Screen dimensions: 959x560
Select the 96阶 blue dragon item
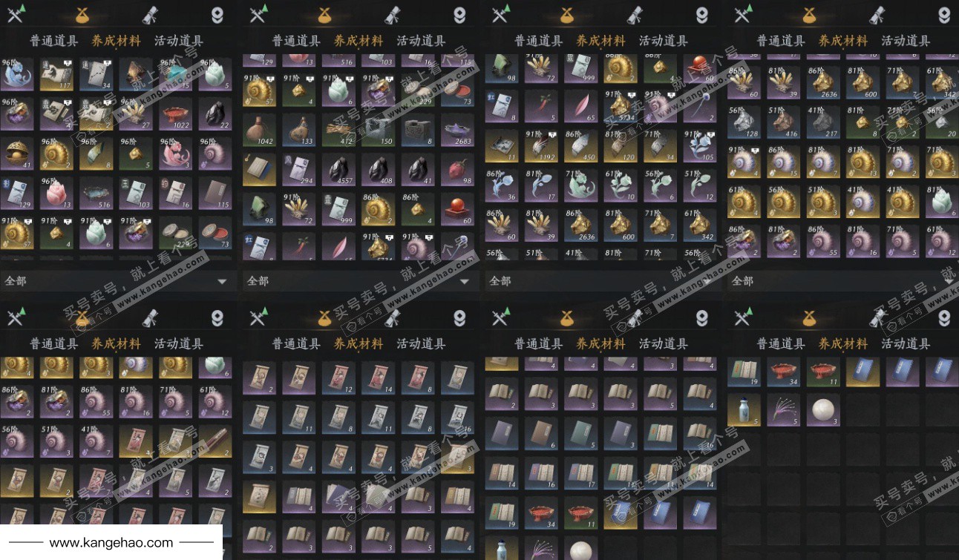17,76
